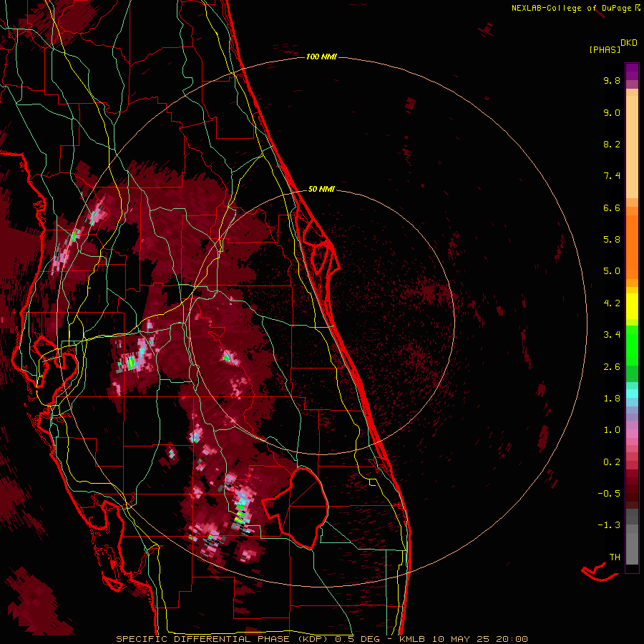Image resolution: width=644 pixels, height=644 pixels.
Task: Click the 4.2 scale value
Action: point(612,303)
